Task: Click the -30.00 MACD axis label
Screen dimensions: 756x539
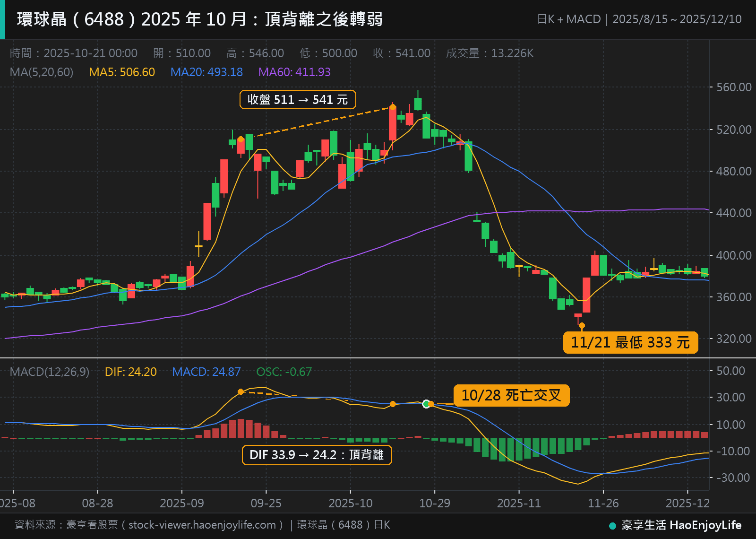Action: coord(733,478)
